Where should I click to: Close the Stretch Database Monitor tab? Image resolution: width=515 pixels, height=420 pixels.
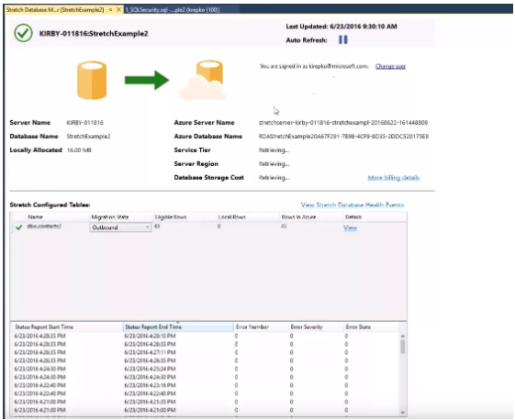click(119, 10)
